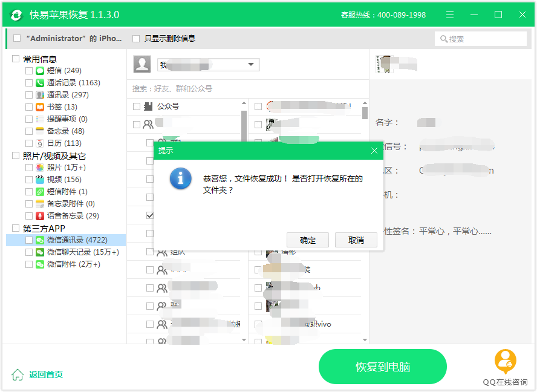
Task: Tick the 备忘录 (48) checkbox
Action: [x=29, y=131]
